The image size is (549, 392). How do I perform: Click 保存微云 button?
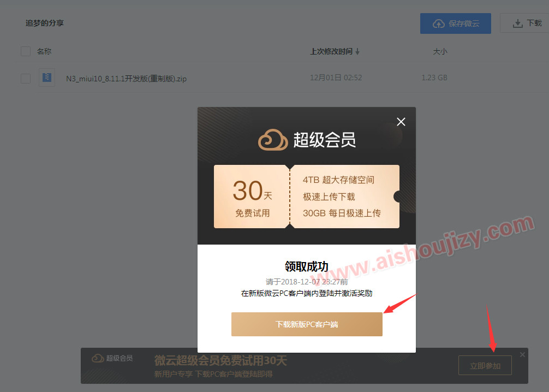point(456,23)
